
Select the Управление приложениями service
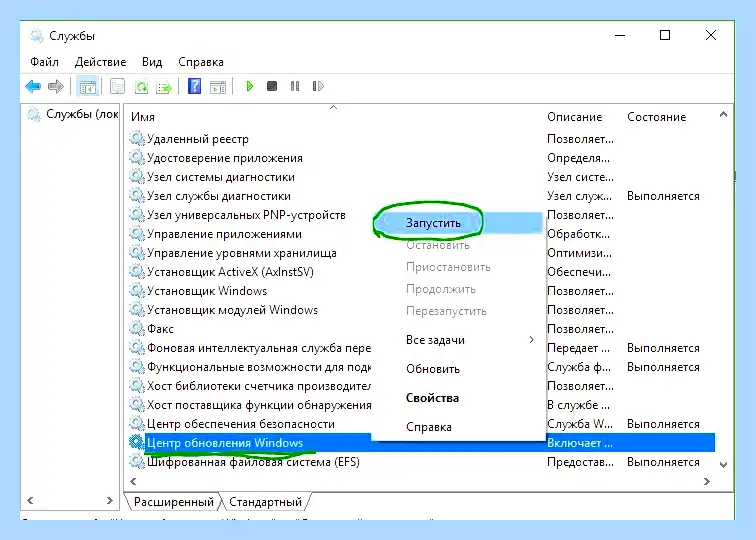pyautogui.click(x=224, y=234)
